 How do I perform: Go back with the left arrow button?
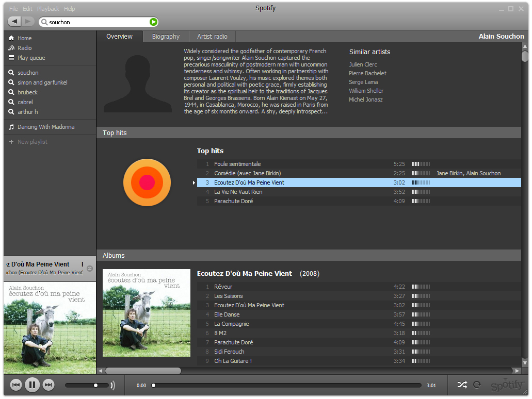tap(14, 21)
